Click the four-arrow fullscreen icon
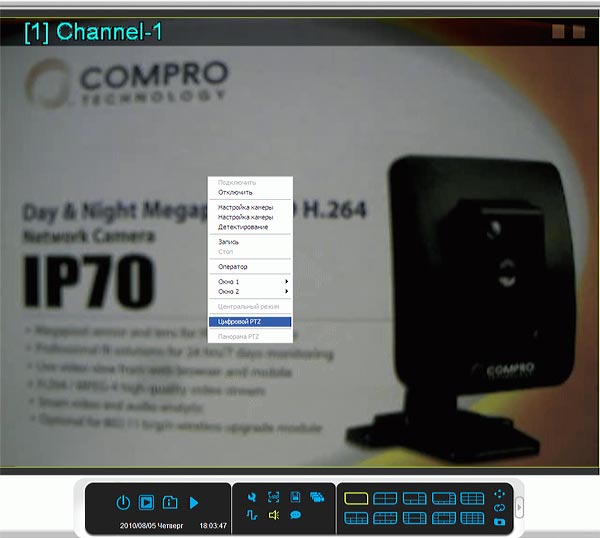This screenshot has width=600, height=538. tap(499, 494)
